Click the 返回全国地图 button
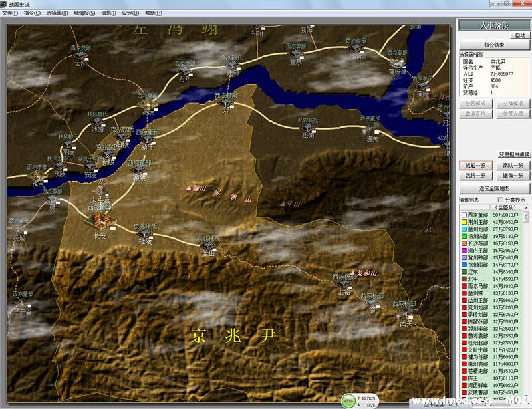 tap(493, 189)
